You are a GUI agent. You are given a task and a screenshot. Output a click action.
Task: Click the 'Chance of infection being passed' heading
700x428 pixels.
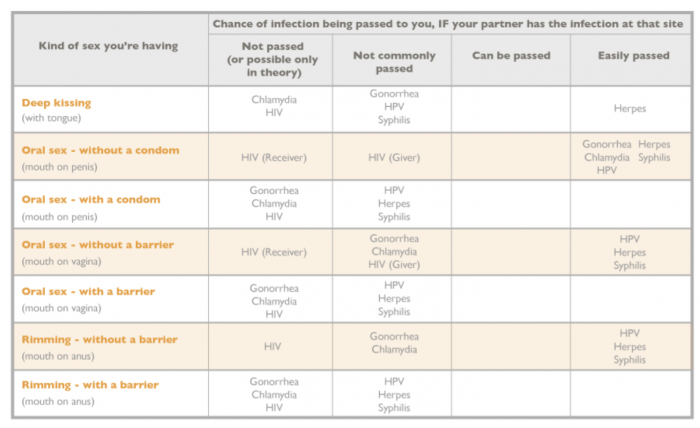449,23
